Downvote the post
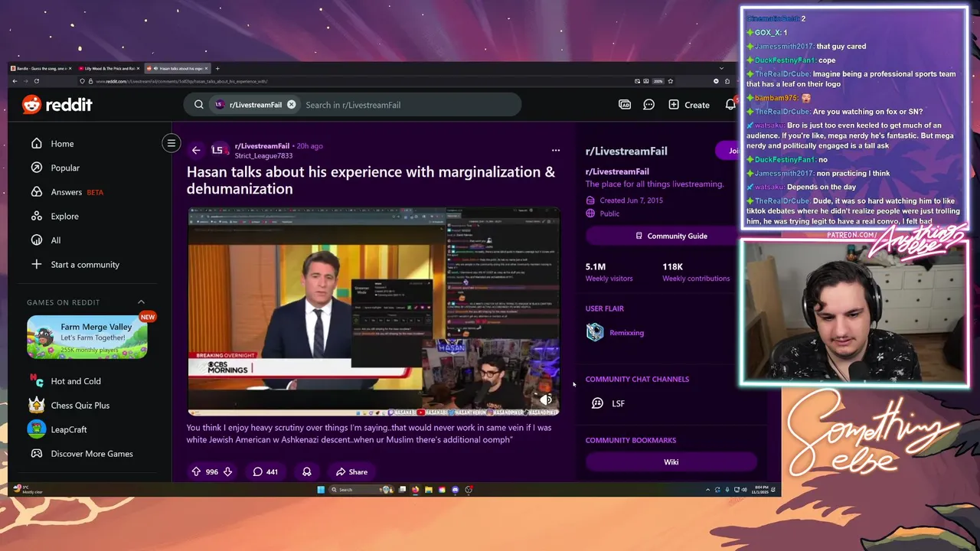The width and height of the screenshot is (980, 551). pos(227,471)
